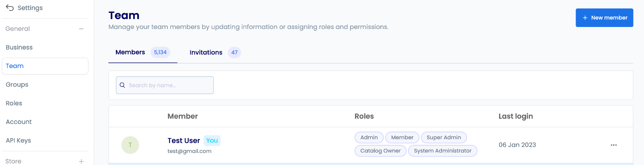Open Business settings in sidebar
This screenshot has width=644, height=165.
tap(19, 47)
